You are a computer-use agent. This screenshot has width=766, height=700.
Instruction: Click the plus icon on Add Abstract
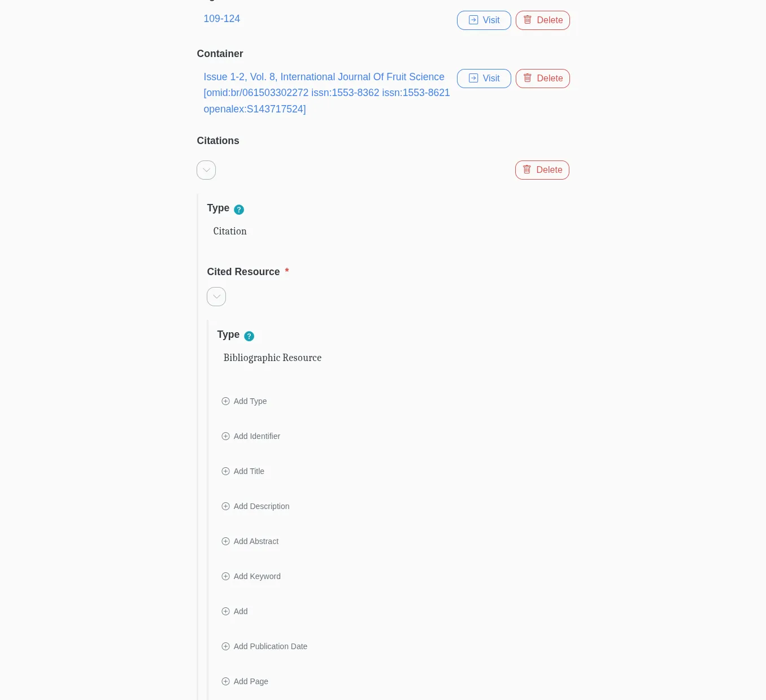(225, 541)
